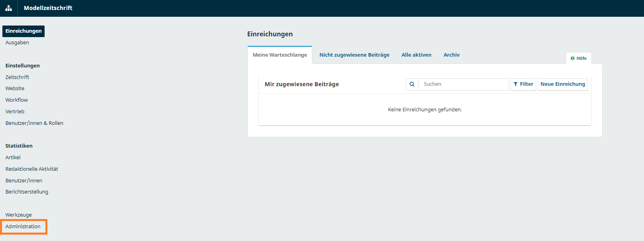Open the Archiv tab
Viewport: 644px width, 241px height.
point(451,55)
